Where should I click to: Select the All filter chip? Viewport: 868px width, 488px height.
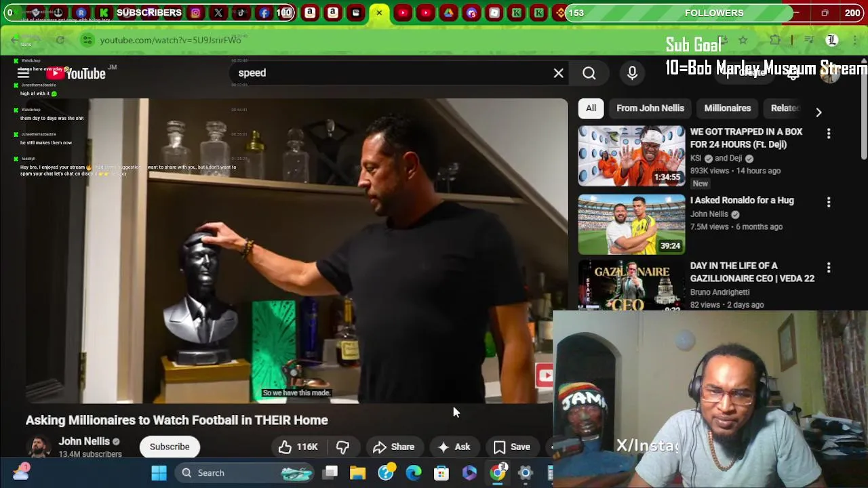pos(591,108)
